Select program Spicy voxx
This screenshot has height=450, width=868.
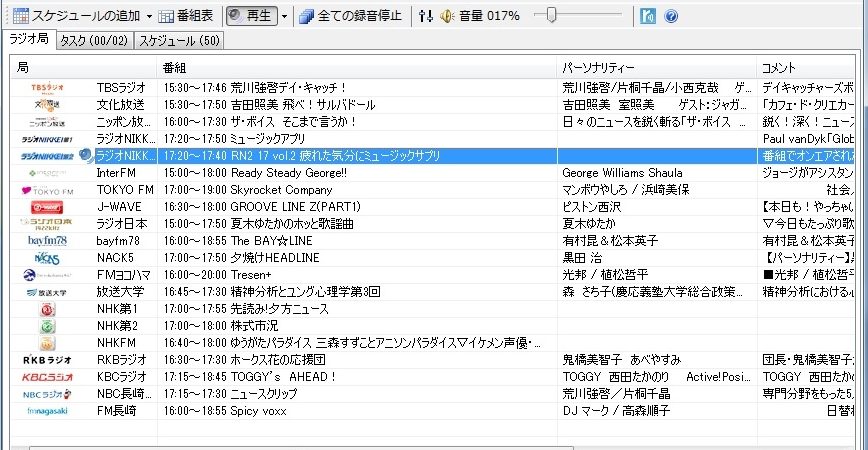pos(259,411)
